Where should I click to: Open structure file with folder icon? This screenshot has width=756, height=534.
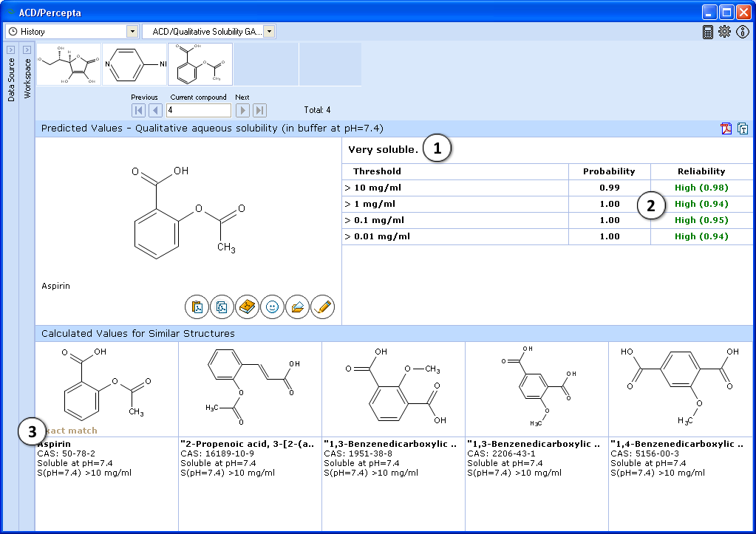pos(297,307)
